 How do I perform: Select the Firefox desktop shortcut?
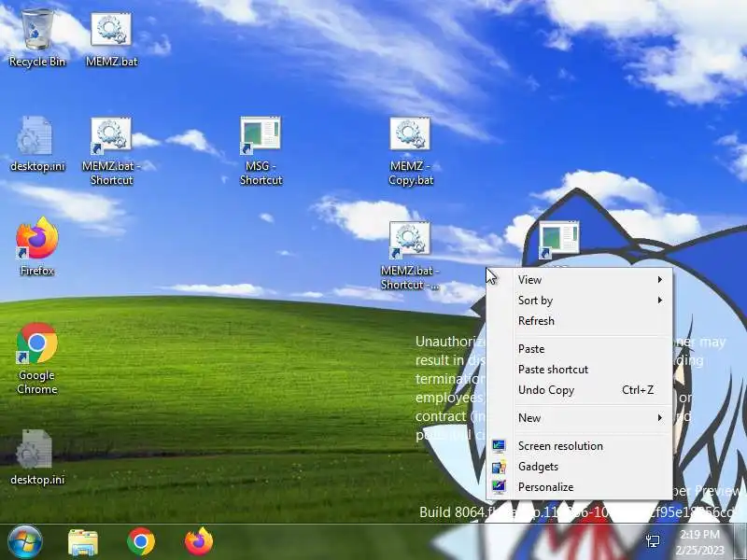[x=36, y=246]
